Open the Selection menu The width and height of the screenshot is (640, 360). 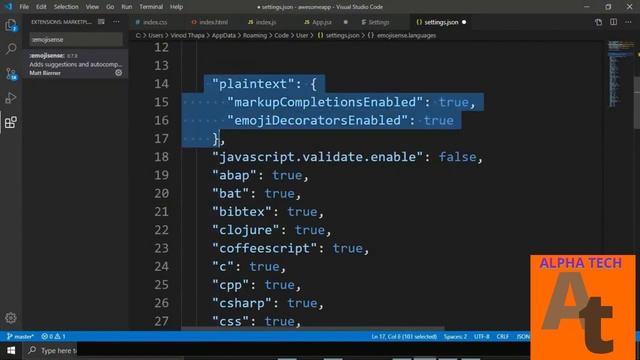[66, 7]
